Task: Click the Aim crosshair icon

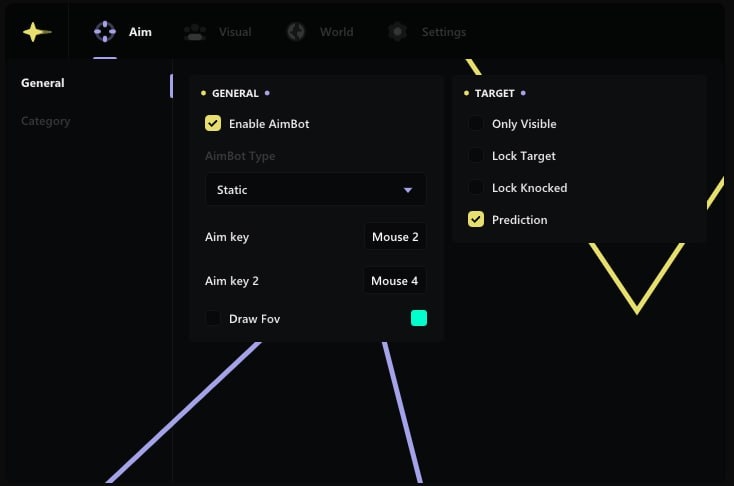Action: click(105, 32)
